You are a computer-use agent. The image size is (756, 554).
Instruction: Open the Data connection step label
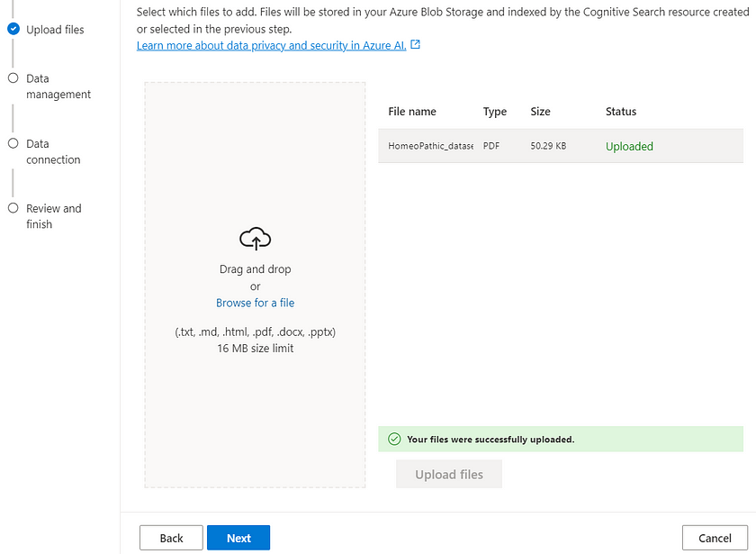click(53, 151)
